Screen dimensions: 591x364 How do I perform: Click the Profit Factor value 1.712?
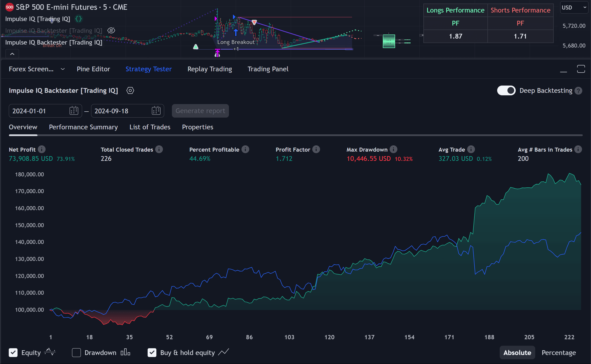pyautogui.click(x=284, y=159)
